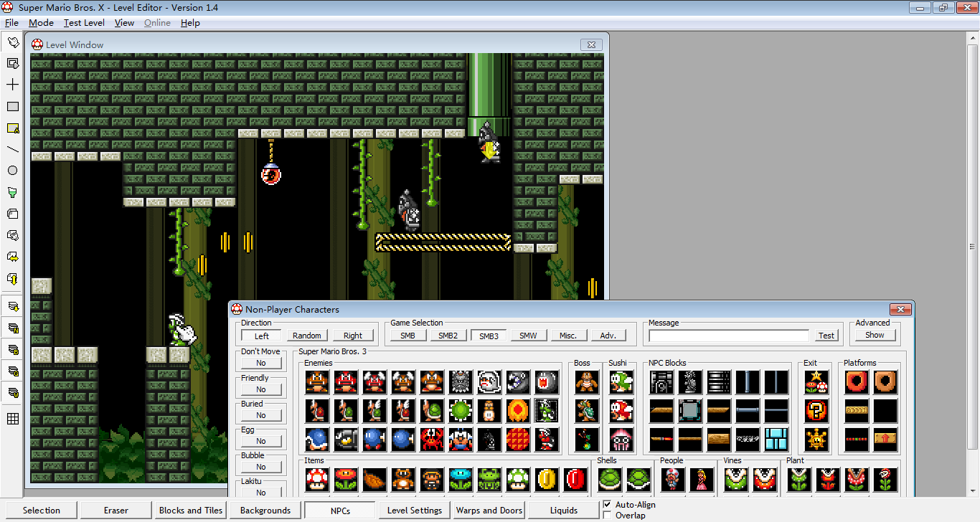Select the question block NPC under Exit
The width and height of the screenshot is (980, 522).
coord(816,411)
